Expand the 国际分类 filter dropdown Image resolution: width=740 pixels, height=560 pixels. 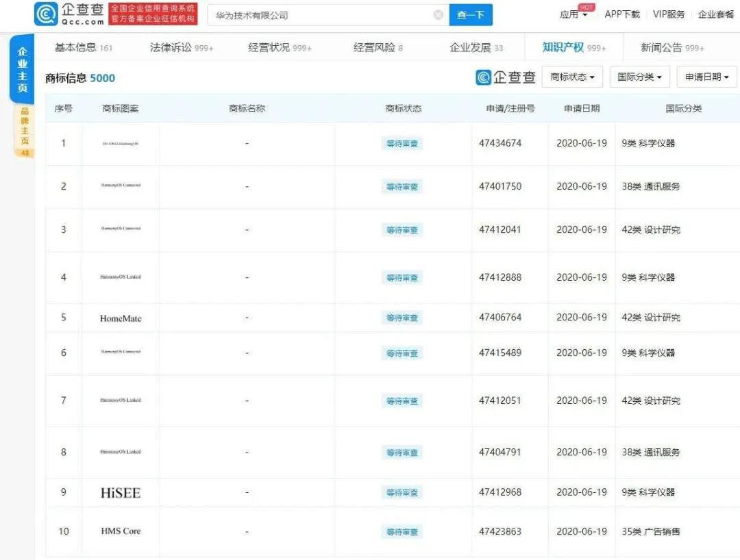coord(639,77)
